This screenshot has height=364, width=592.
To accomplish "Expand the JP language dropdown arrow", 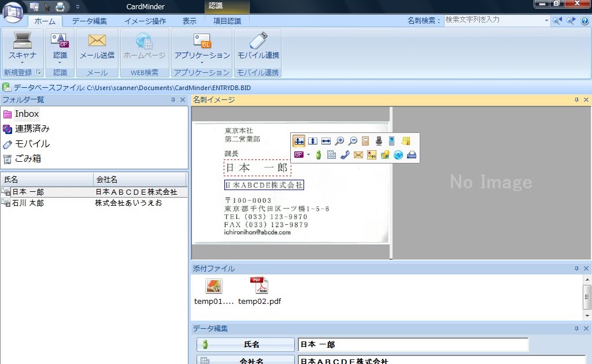I will (x=309, y=155).
